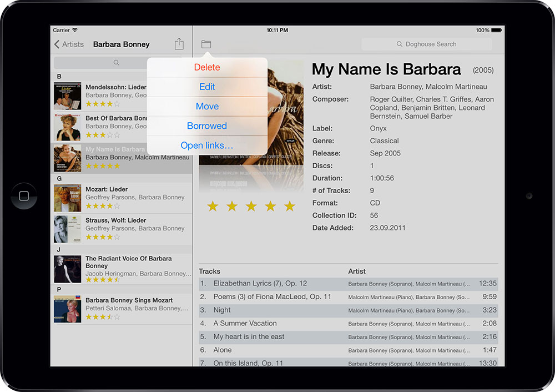Tap Mozart: Lieder album cover thumbnail

[x=67, y=198]
